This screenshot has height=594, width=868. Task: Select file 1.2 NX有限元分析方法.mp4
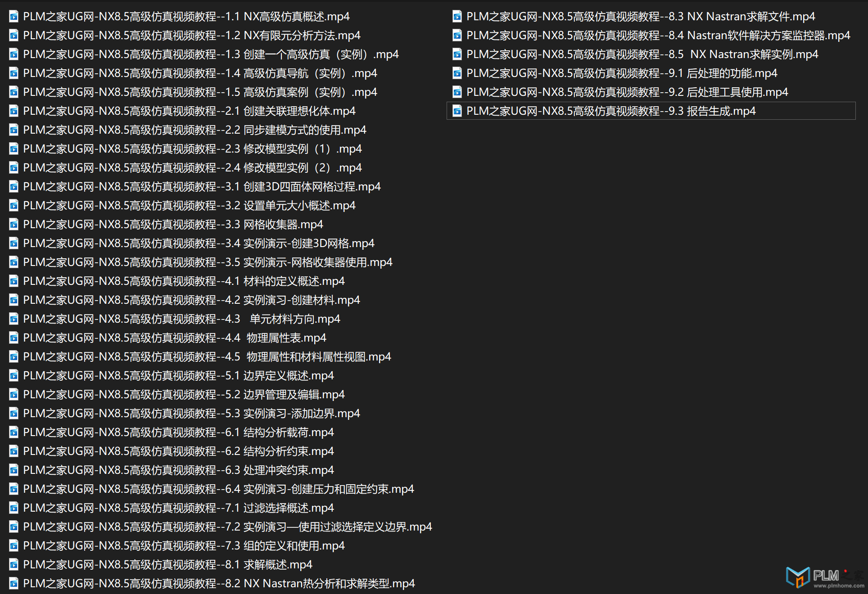pyautogui.click(x=192, y=36)
